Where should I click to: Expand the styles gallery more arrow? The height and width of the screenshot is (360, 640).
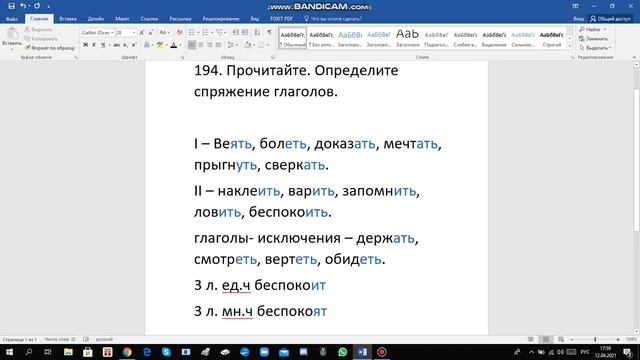[x=570, y=46]
